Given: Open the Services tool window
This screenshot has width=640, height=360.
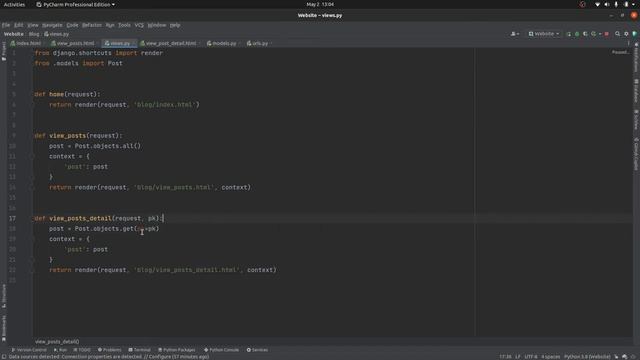Looking at the screenshot, I should point(257,350).
